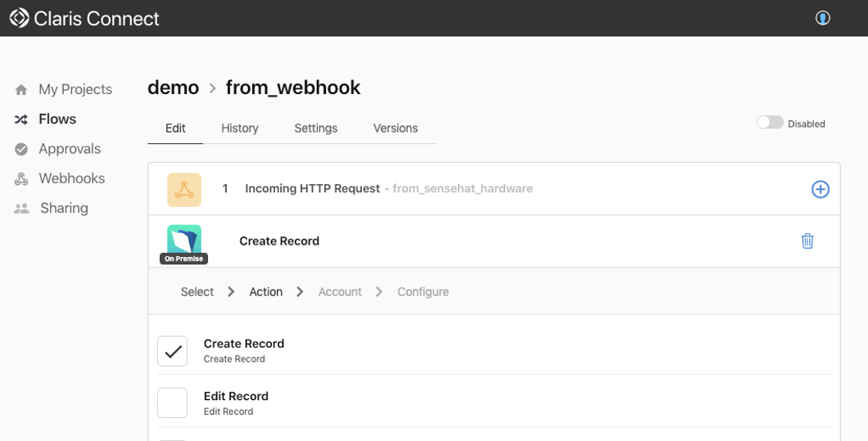
Task: Click chevron between Account and Configure
Action: (379, 291)
